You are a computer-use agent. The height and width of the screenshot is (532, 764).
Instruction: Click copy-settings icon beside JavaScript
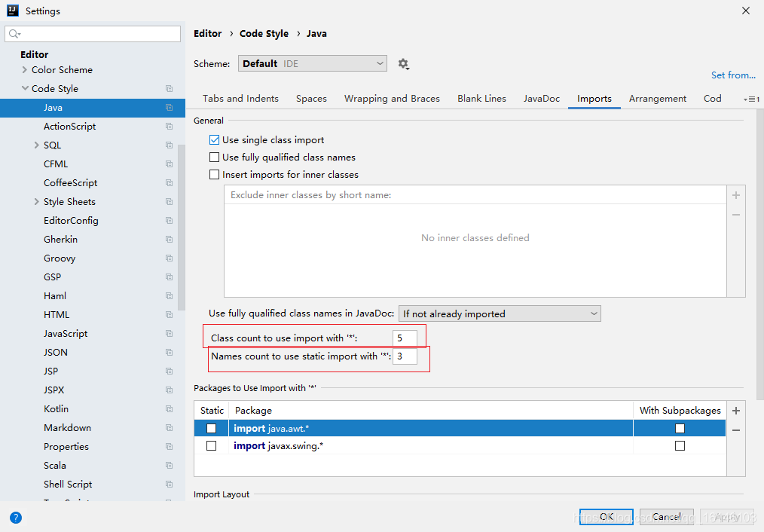point(169,333)
